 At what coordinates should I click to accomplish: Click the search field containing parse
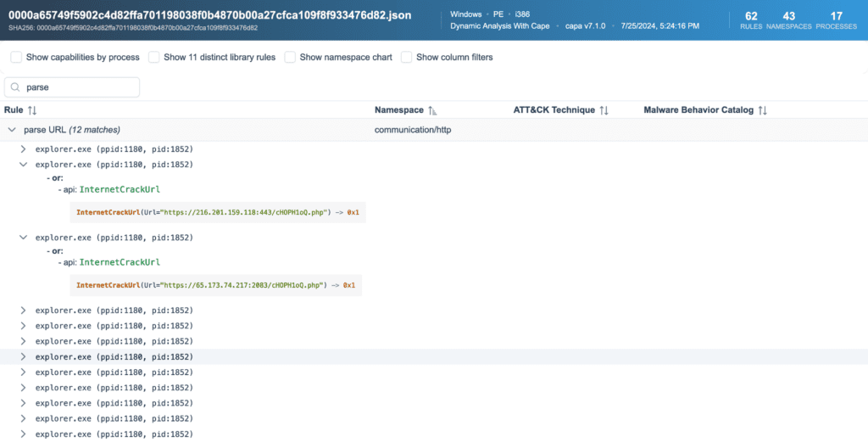point(76,87)
